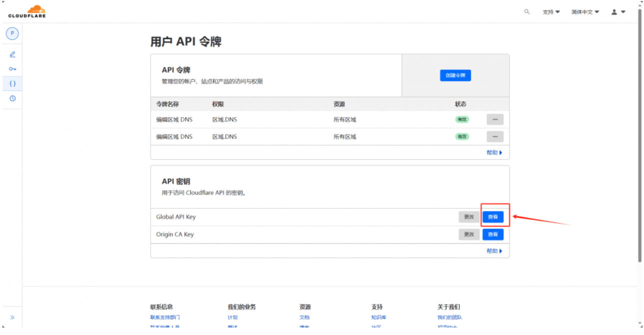Image resolution: width=644 pixels, height=335 pixels.
Task: Click the search magnifier icon
Action: point(527,11)
